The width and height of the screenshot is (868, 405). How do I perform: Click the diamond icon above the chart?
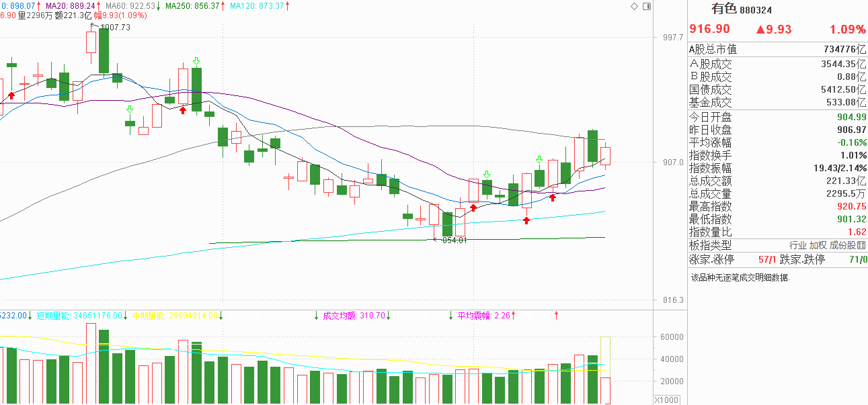(x=635, y=6)
